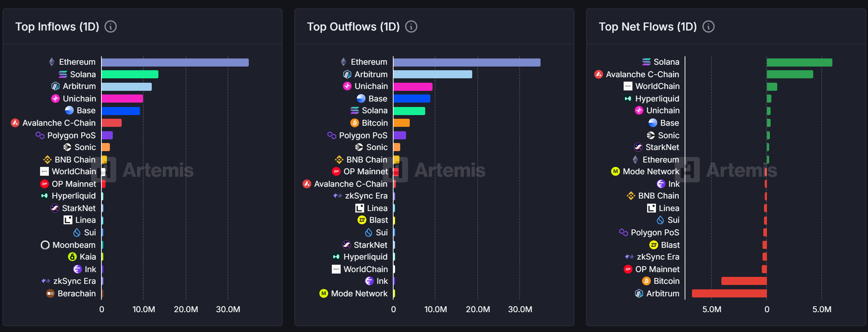The height and width of the screenshot is (332, 868).
Task: Click the Polygon PoS label in Top Inflows
Action: (x=71, y=135)
